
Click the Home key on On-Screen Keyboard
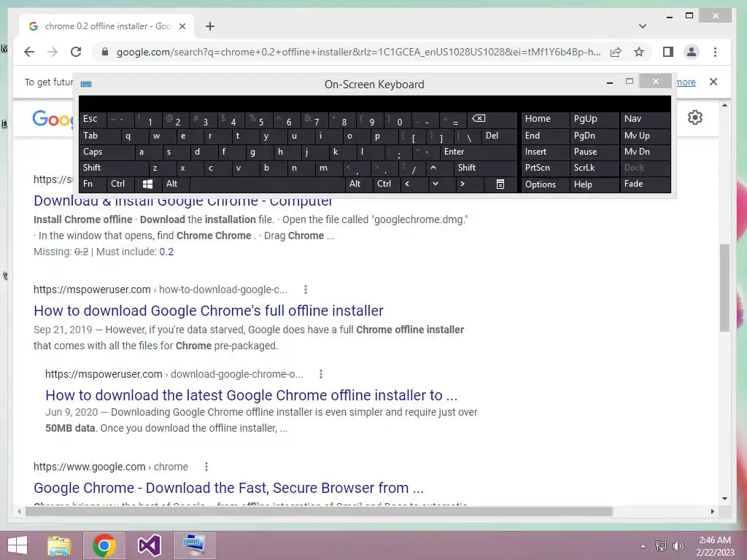[545, 119]
